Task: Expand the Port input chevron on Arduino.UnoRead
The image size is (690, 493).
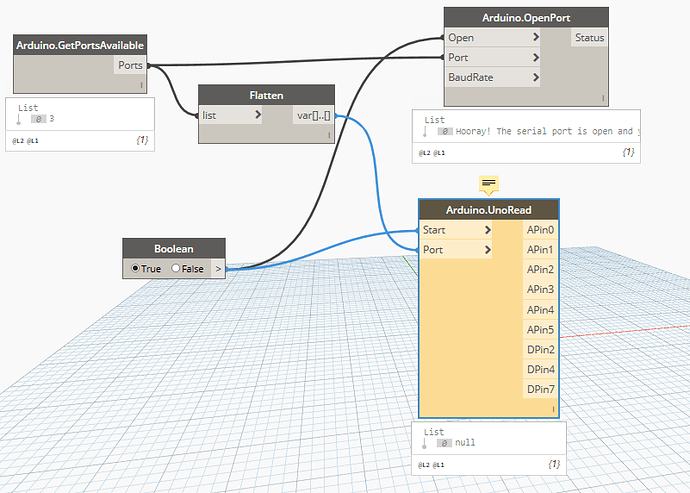Action: point(488,250)
